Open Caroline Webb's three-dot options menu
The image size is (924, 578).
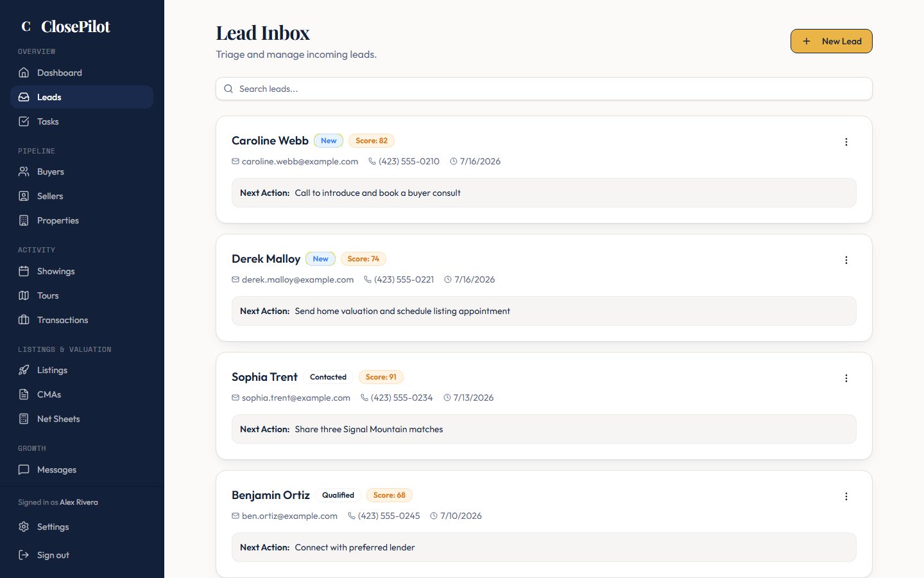tap(846, 142)
